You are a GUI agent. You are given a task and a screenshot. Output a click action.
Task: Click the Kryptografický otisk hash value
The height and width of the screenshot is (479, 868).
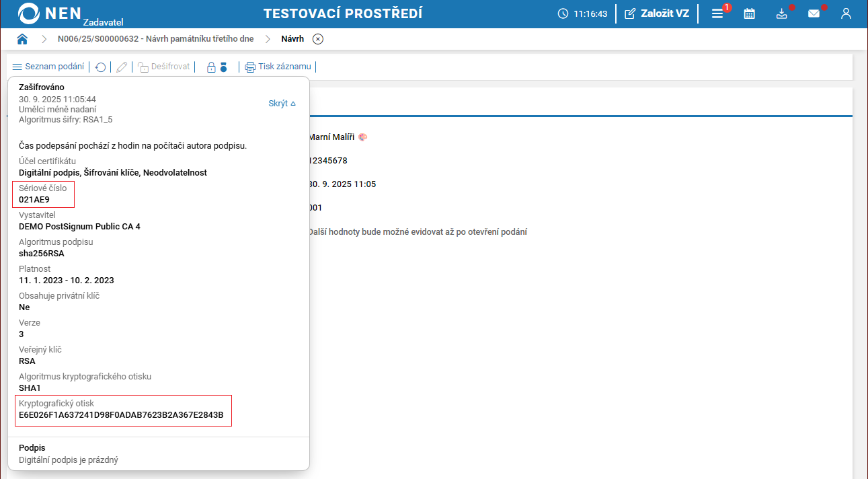coord(121,414)
